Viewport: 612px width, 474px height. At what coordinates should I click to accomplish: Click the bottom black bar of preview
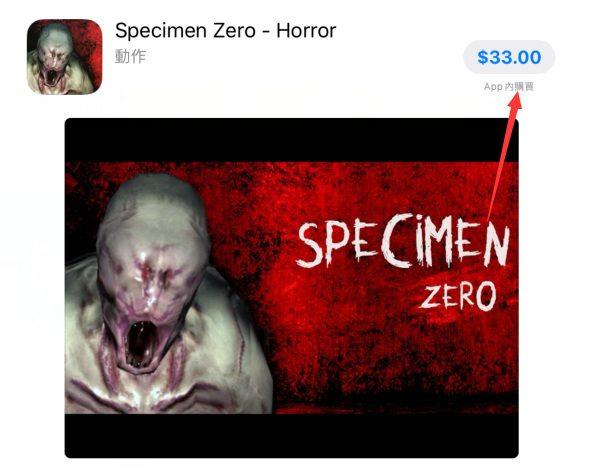click(x=292, y=436)
